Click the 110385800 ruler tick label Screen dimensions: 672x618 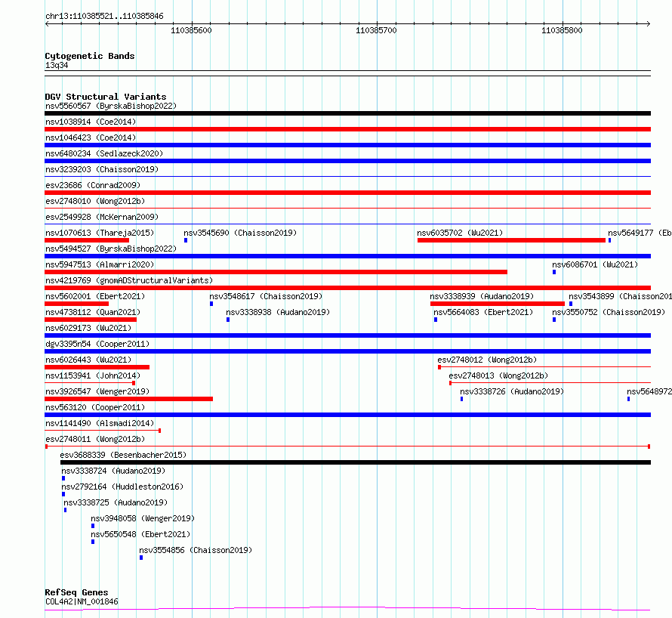click(x=562, y=30)
